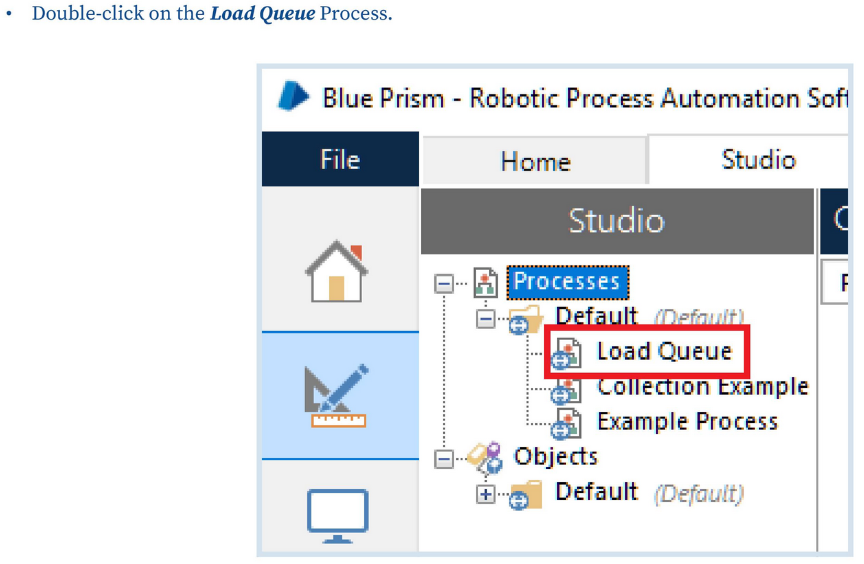This screenshot has height=564, width=864.
Task: Expand the Default group under Objects
Action: [x=485, y=494]
